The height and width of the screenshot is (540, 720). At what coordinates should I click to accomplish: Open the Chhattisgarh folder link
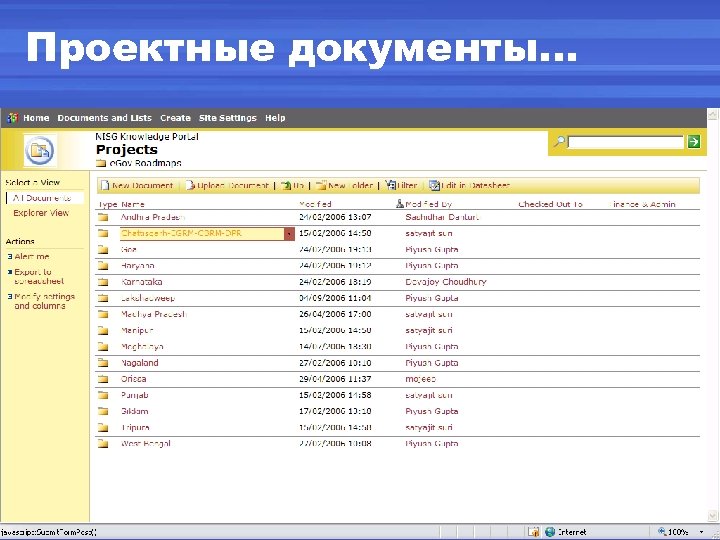[181, 233]
